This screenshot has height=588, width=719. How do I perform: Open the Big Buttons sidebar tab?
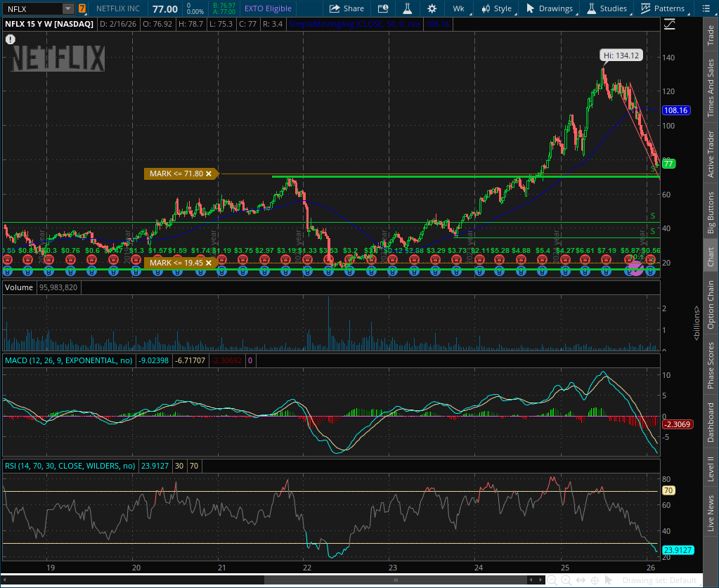pos(711,212)
